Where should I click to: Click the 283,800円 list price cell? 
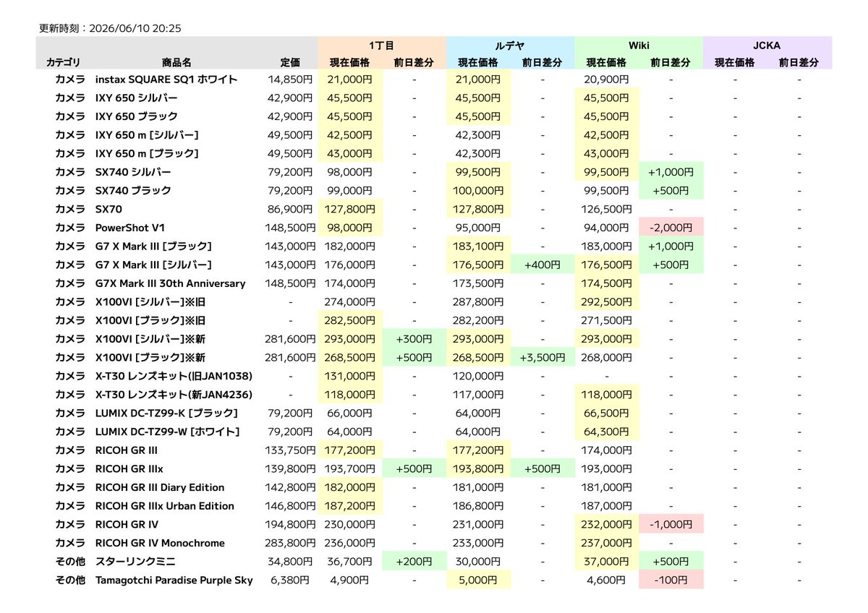(290, 543)
